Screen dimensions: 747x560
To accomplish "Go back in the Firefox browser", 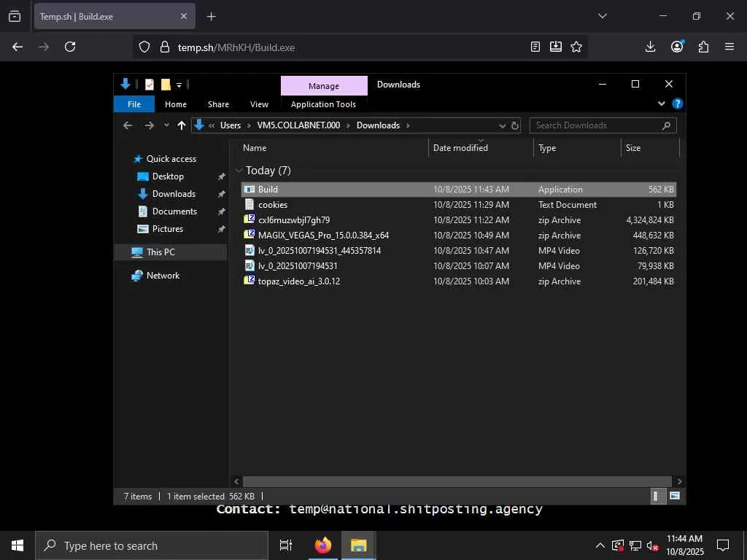I will point(18,47).
